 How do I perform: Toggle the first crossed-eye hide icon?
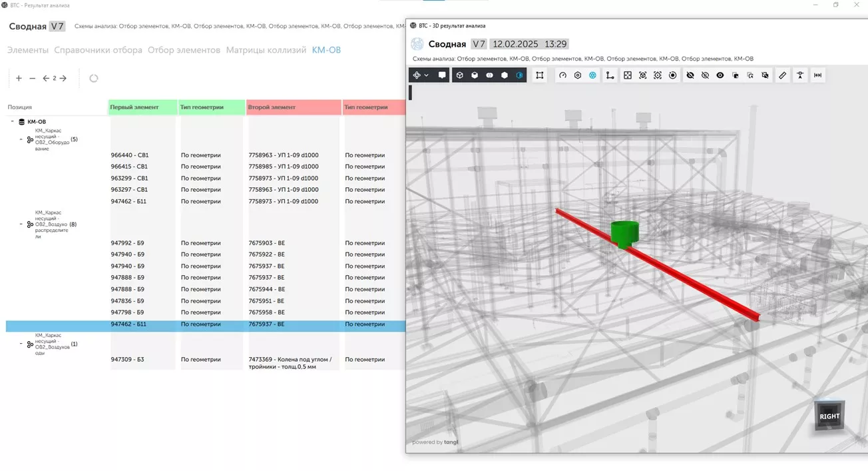(x=690, y=75)
